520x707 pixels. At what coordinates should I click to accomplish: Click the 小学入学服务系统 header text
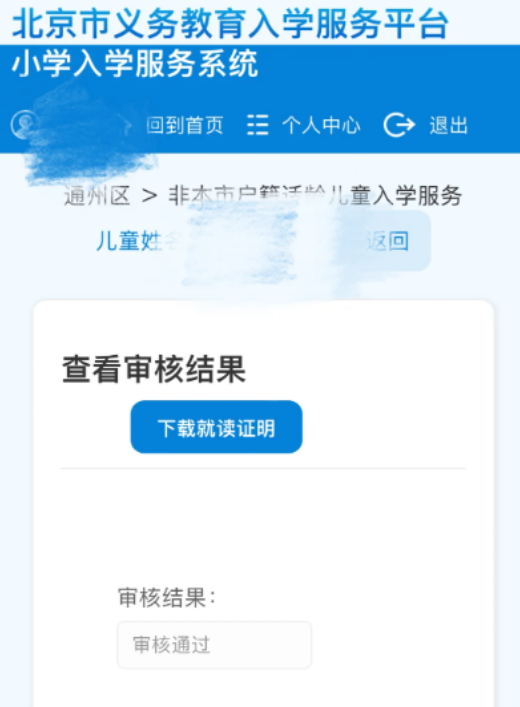click(x=135, y=64)
